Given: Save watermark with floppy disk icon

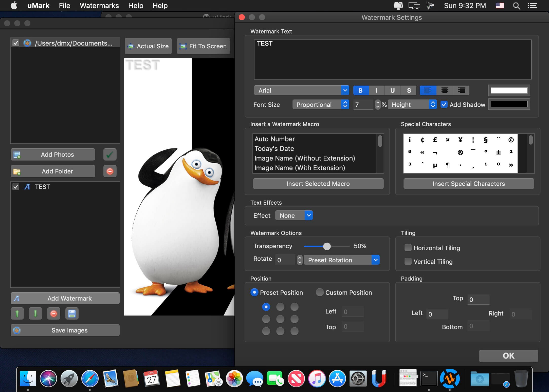Looking at the screenshot, I should coord(72,314).
